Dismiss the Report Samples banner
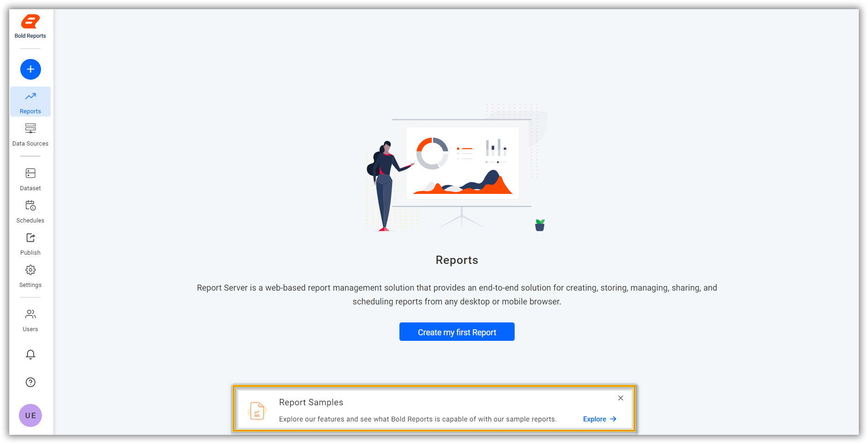Screen dimensions: 868x444 621,398
